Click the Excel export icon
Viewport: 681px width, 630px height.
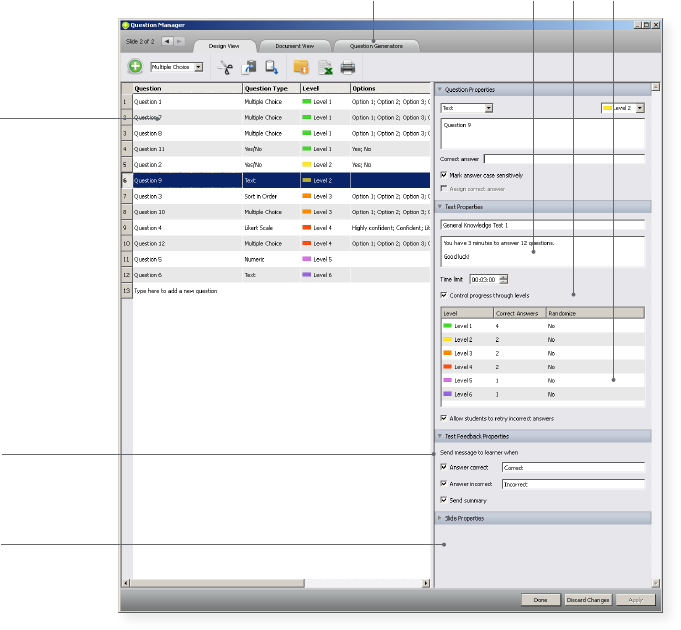(x=325, y=67)
